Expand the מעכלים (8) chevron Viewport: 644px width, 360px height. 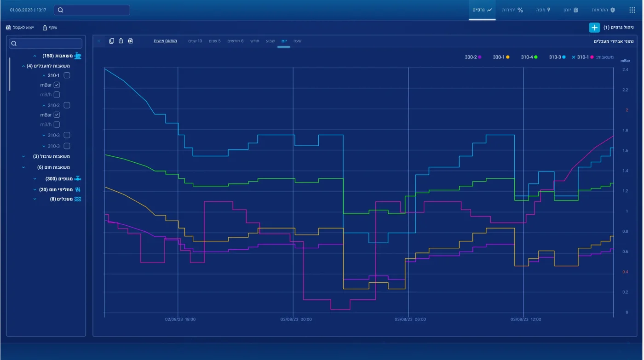click(34, 199)
